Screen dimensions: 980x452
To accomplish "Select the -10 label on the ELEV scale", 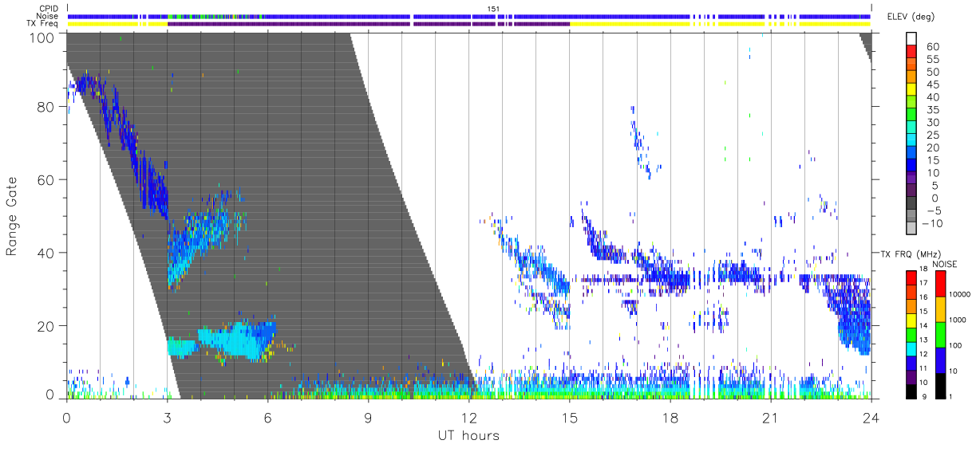I will click(932, 224).
